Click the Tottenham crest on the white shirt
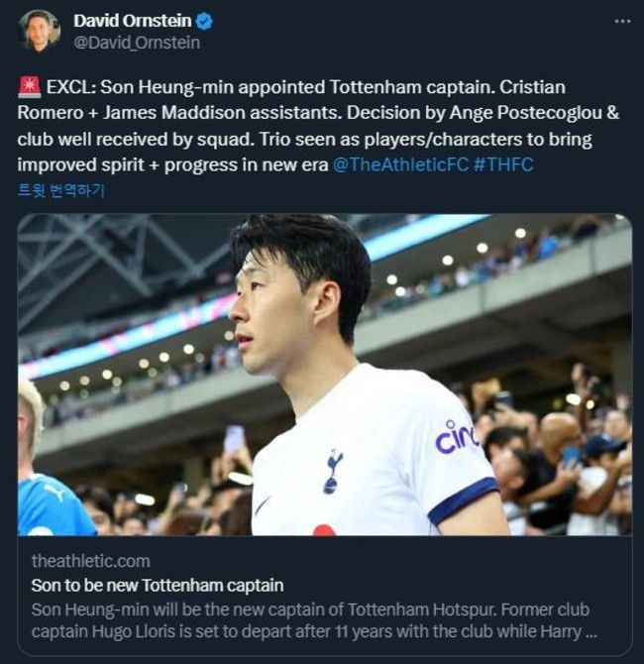This screenshot has height=664, width=644. coord(333,471)
